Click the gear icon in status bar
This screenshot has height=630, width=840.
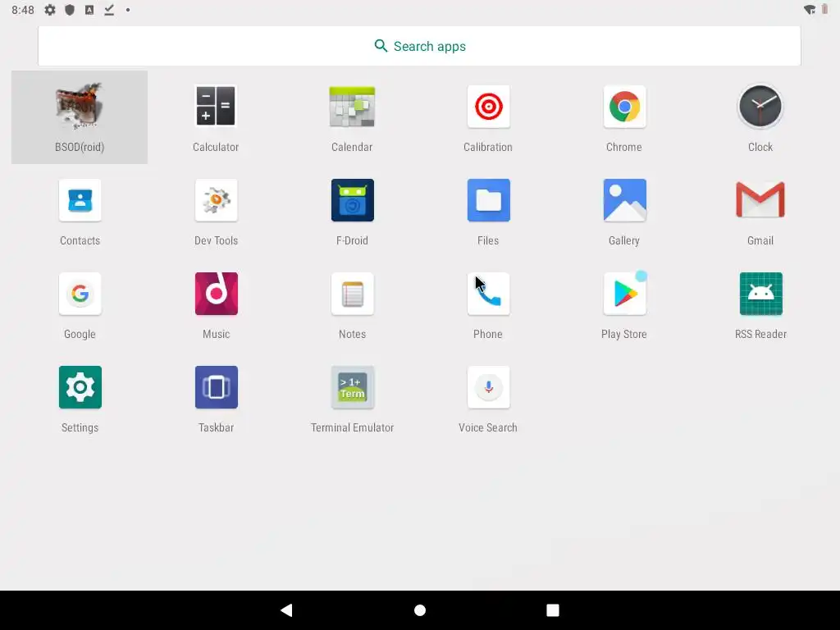pyautogui.click(x=50, y=10)
